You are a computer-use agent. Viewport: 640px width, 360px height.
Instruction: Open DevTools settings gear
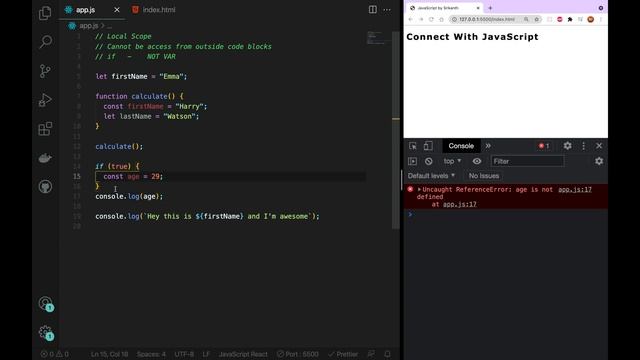pyautogui.click(x=567, y=146)
